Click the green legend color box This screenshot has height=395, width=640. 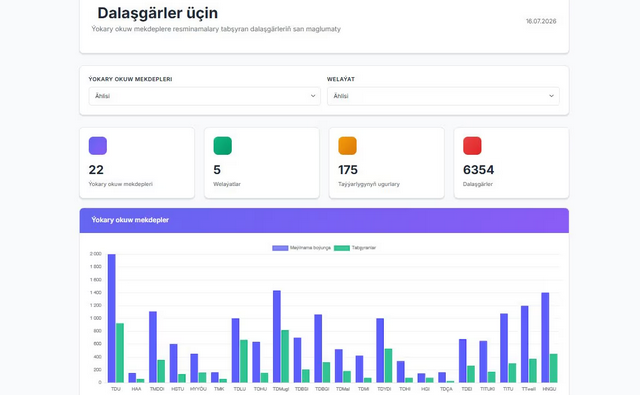click(342, 248)
